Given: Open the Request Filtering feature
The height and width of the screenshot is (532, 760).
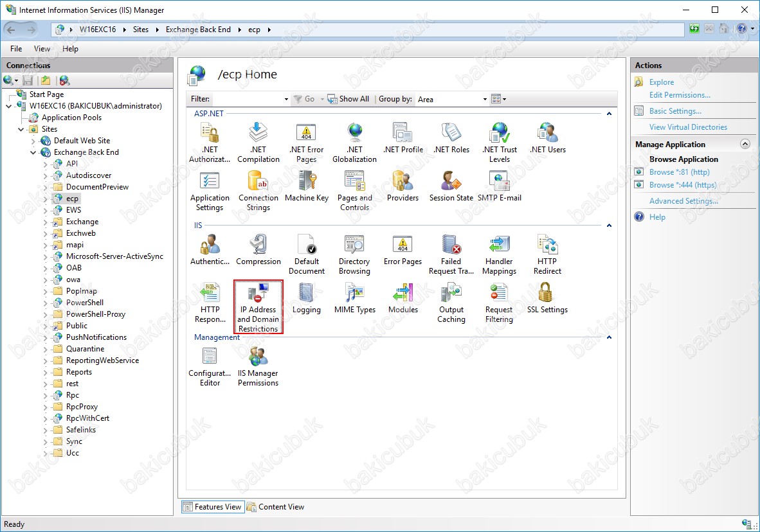Looking at the screenshot, I should pyautogui.click(x=499, y=303).
